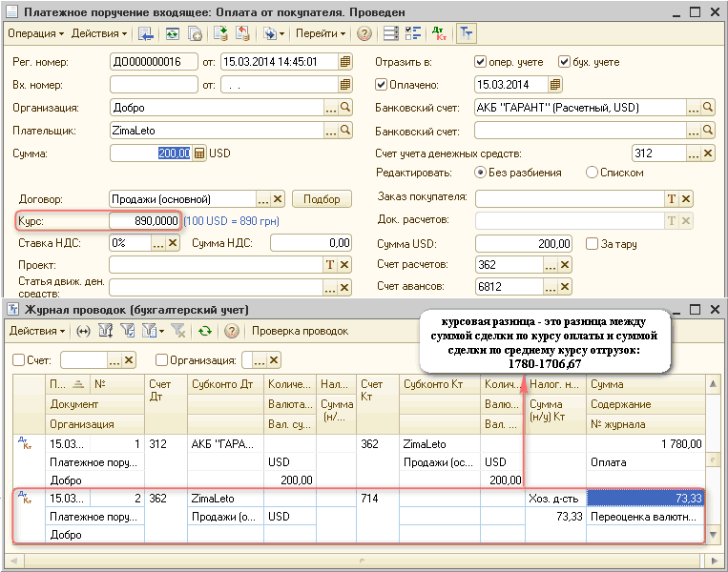Click the Дт/Кт postings icon in top toolbar

tap(440, 33)
